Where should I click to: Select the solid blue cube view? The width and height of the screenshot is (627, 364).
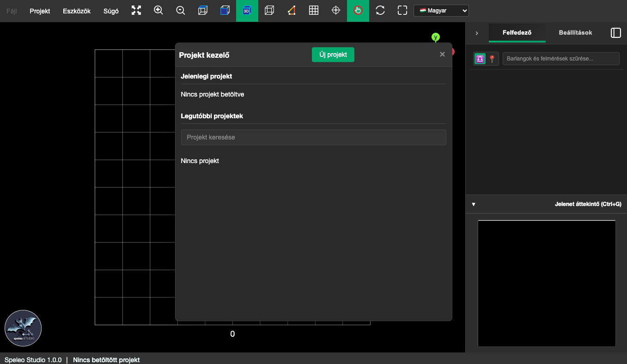pos(225,11)
